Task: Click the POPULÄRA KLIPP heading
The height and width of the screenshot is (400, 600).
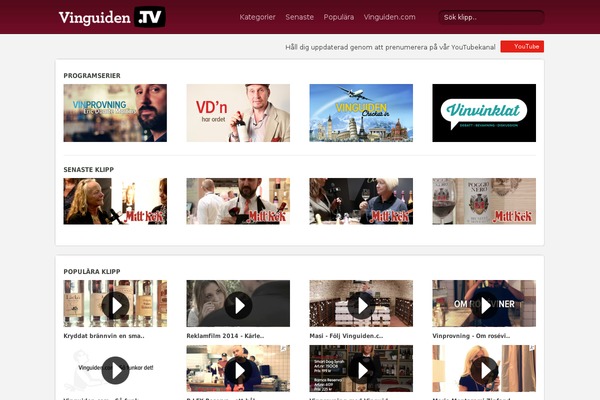Action: pos(92,271)
